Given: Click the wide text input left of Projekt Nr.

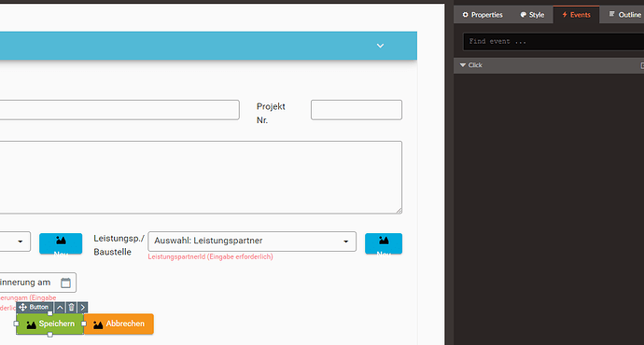Looking at the screenshot, I should click(119, 110).
